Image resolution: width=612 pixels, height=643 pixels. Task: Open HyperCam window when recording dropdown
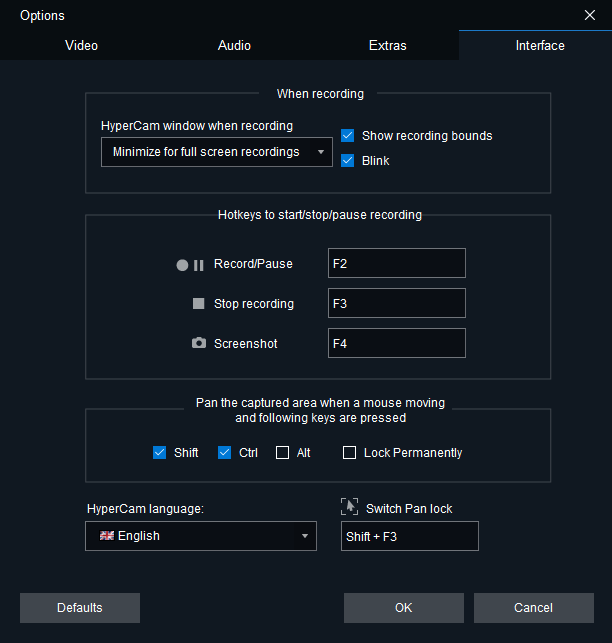[x=217, y=152]
